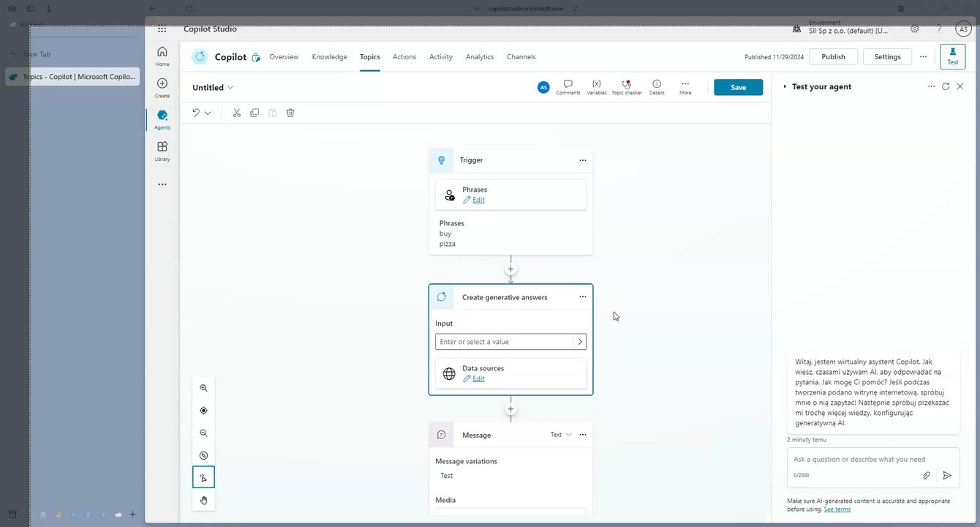Image resolution: width=980 pixels, height=527 pixels.
Task: Run the Topic checker
Action: 627,87
